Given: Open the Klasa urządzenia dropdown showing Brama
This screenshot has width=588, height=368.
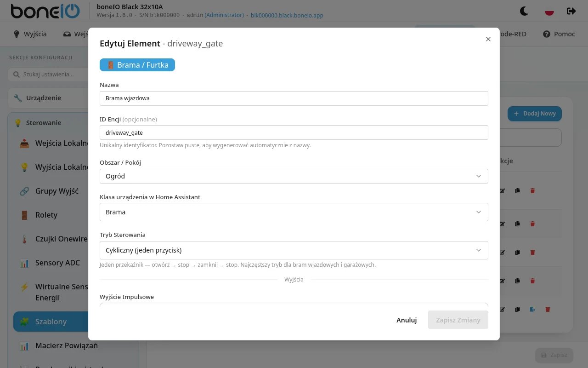Looking at the screenshot, I should coord(294,212).
